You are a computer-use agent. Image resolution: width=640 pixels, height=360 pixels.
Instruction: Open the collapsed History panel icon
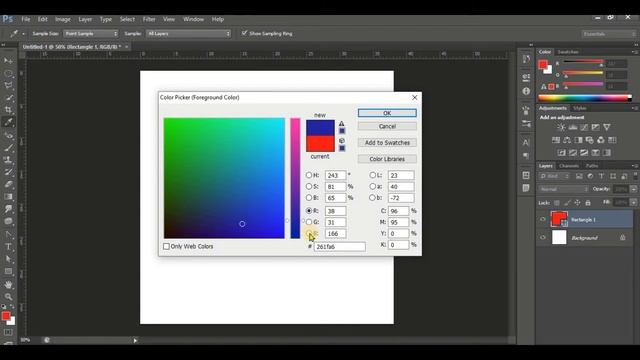point(526,59)
